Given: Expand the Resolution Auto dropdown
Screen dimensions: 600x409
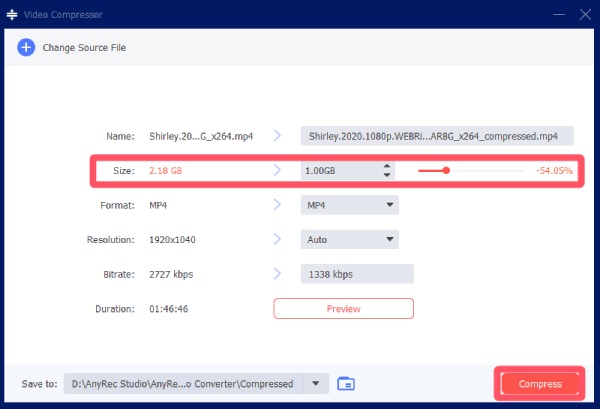Looking at the screenshot, I should (x=349, y=240).
